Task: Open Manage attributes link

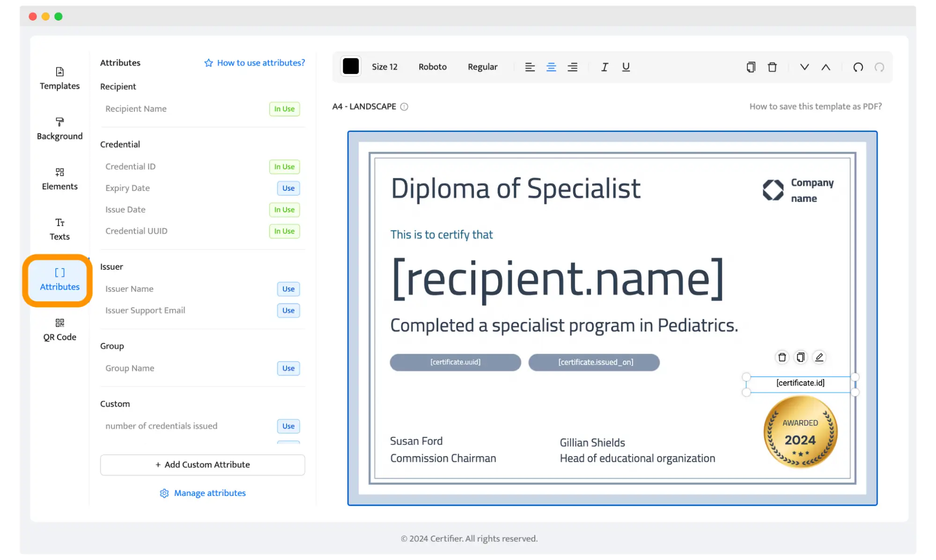Action: [x=210, y=493]
